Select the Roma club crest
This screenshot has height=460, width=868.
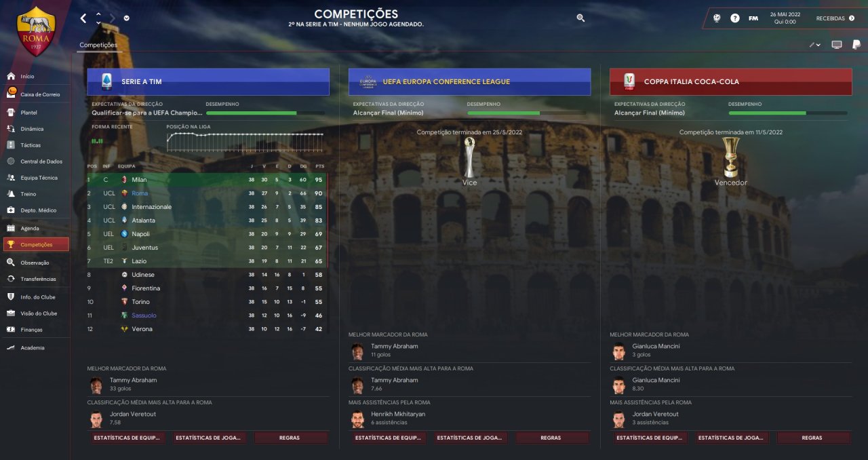(x=36, y=32)
